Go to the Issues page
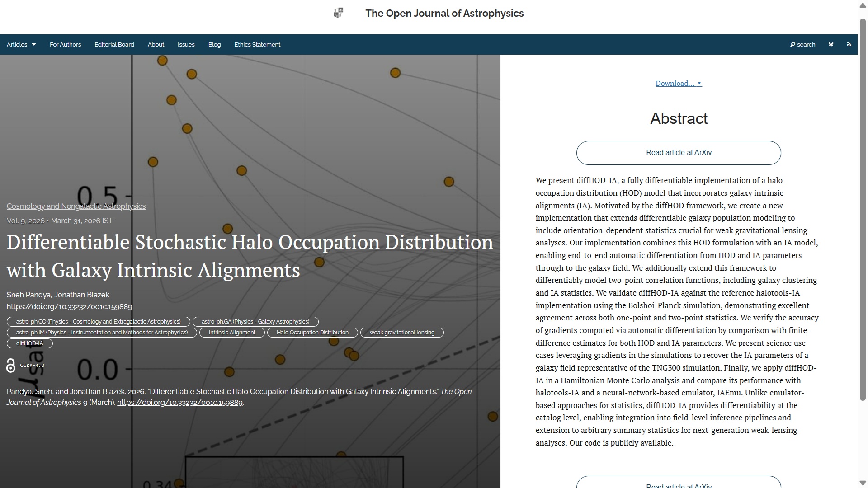 (186, 44)
